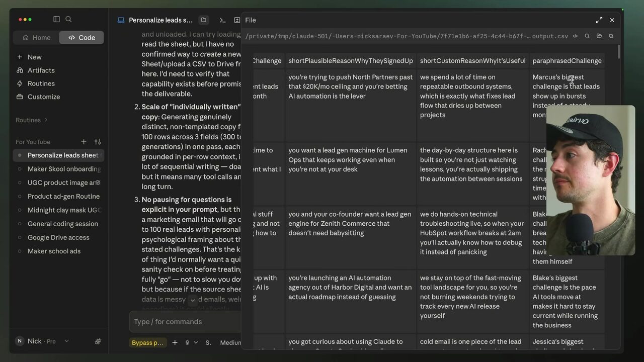Image resolution: width=644 pixels, height=362 pixels.
Task: Open the folder icon beside the session title
Action: click(203, 20)
